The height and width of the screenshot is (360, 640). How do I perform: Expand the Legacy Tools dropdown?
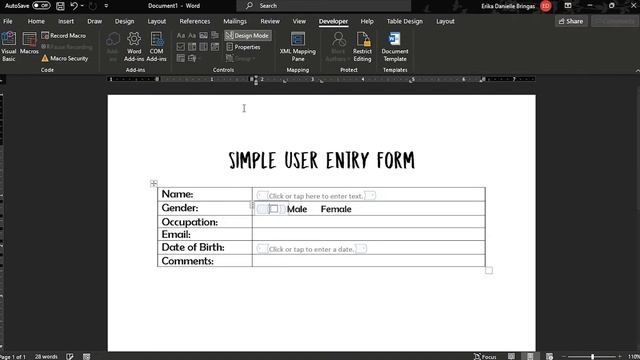point(194,58)
